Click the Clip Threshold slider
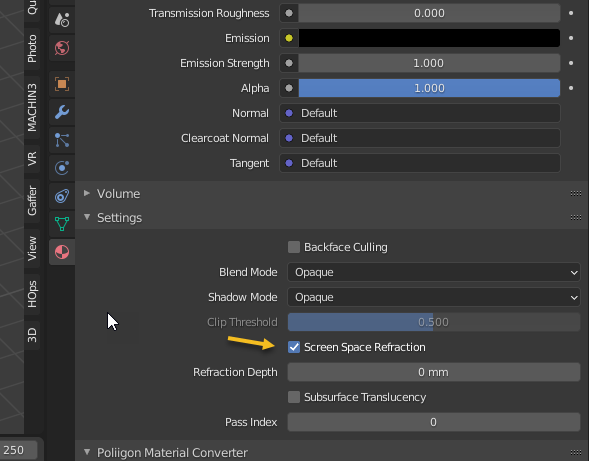Image resolution: width=589 pixels, height=461 pixels. 434,322
